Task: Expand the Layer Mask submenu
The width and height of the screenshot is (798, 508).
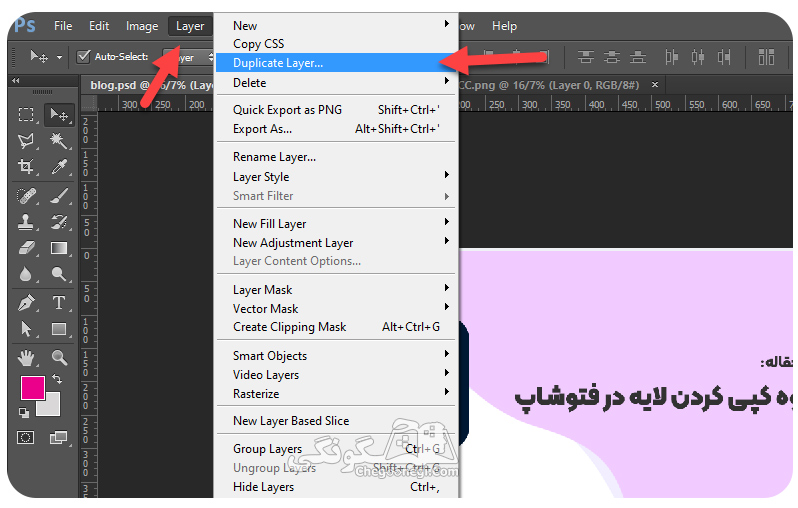Action: click(x=446, y=288)
